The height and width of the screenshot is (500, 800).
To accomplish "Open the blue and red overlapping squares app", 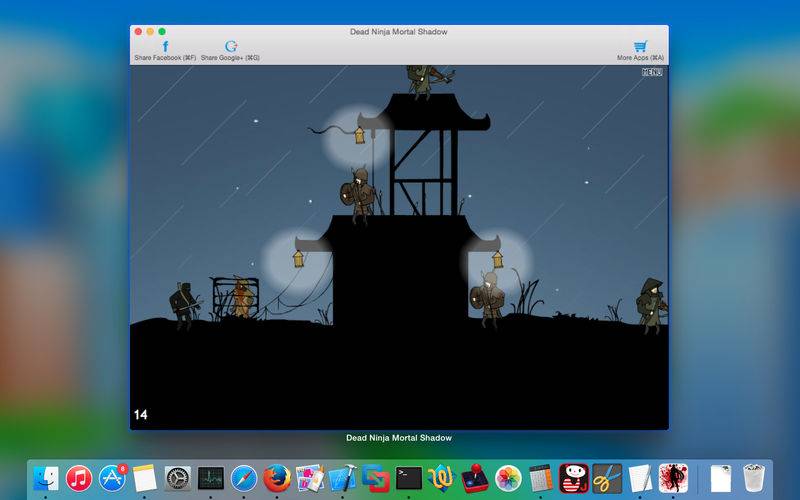I will click(376, 479).
